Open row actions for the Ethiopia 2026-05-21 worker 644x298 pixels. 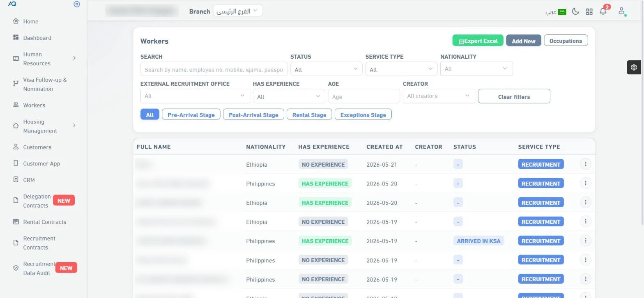pyautogui.click(x=585, y=164)
